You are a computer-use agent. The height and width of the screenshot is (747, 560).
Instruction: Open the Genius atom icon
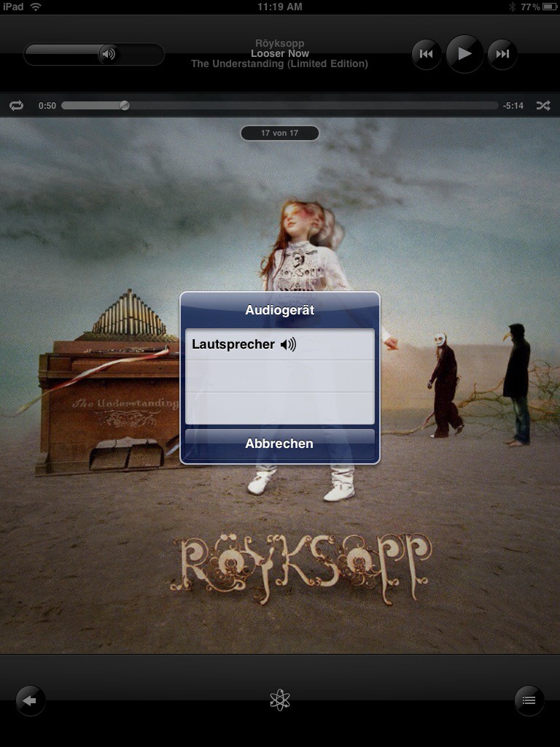(x=280, y=700)
